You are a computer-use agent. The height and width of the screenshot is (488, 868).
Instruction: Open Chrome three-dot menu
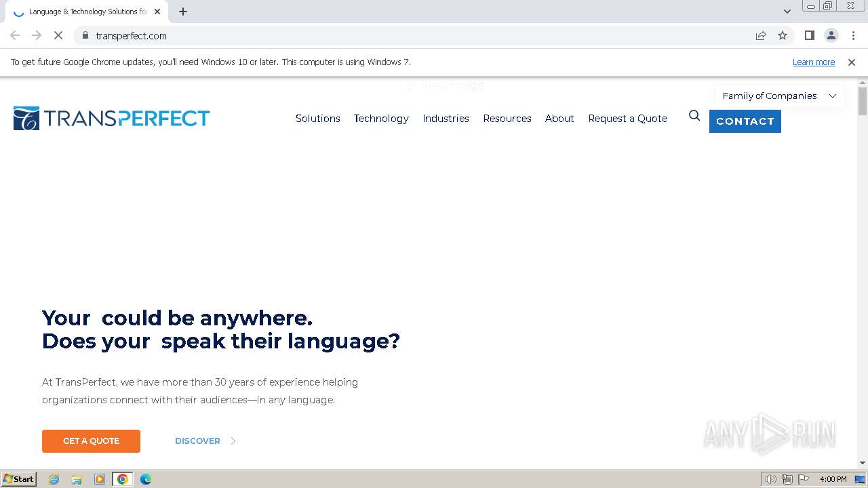pyautogui.click(x=853, y=35)
